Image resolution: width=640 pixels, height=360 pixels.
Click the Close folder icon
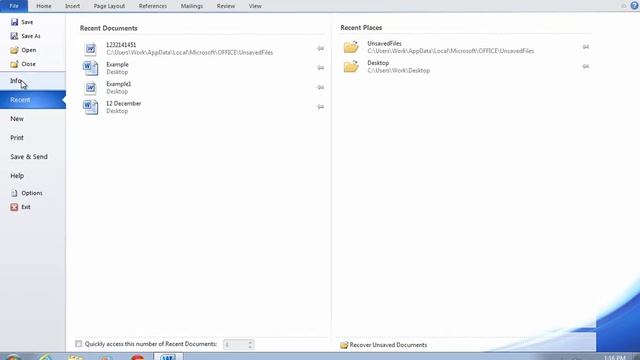click(x=14, y=64)
